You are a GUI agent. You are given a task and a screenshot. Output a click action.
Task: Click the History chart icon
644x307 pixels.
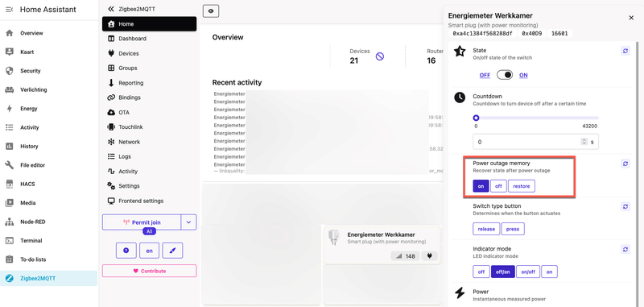coord(9,147)
